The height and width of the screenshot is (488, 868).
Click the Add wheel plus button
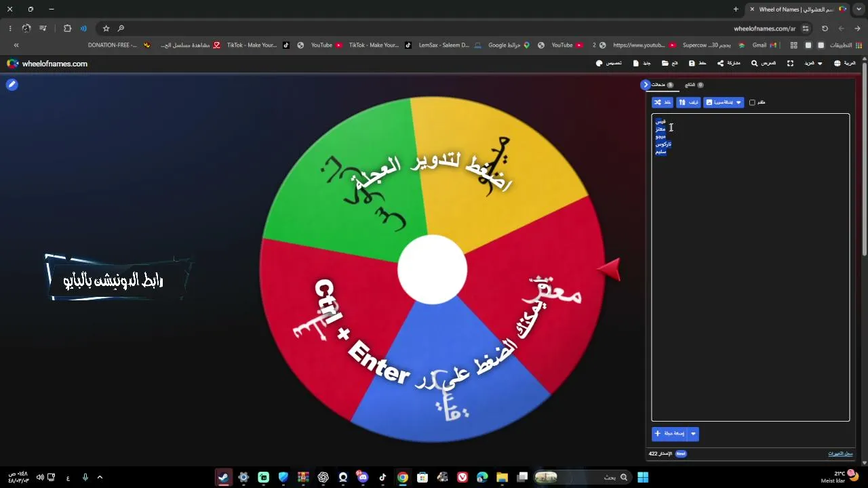[669, 434]
